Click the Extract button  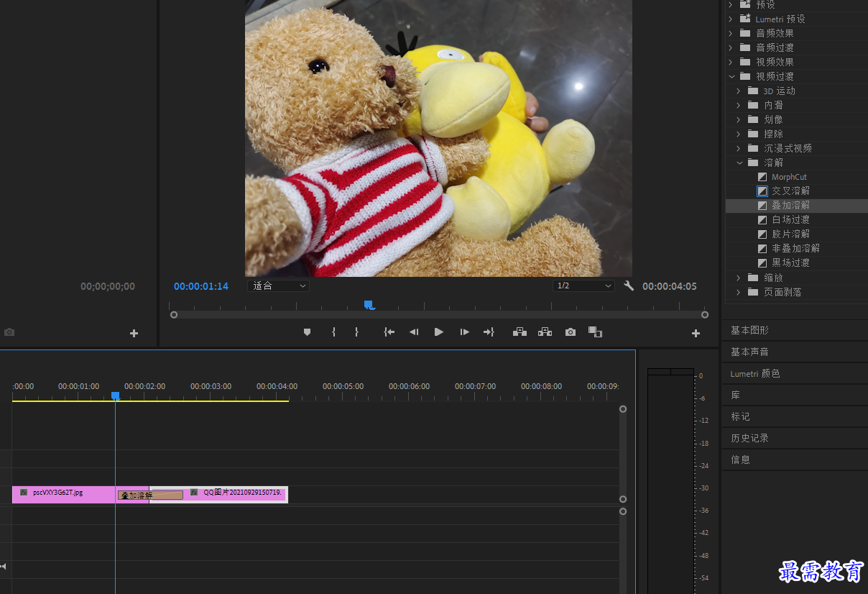coord(545,332)
